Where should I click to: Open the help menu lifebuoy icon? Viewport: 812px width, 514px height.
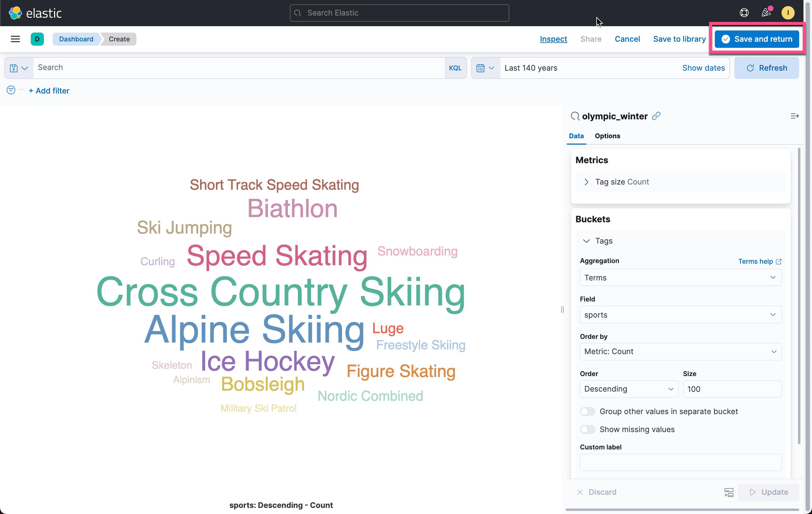tap(744, 13)
